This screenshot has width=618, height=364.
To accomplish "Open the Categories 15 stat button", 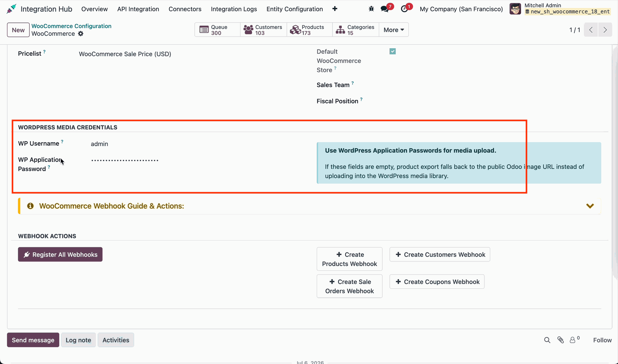I will pyautogui.click(x=356, y=30).
